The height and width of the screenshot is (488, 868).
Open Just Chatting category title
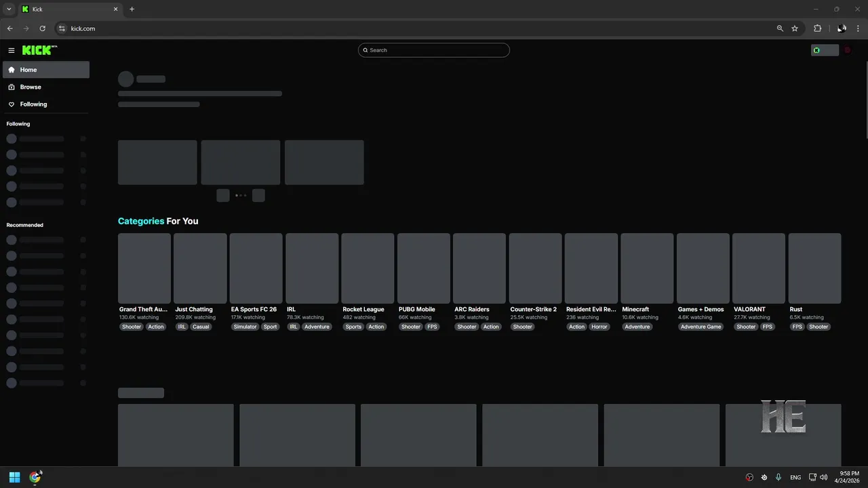194,309
